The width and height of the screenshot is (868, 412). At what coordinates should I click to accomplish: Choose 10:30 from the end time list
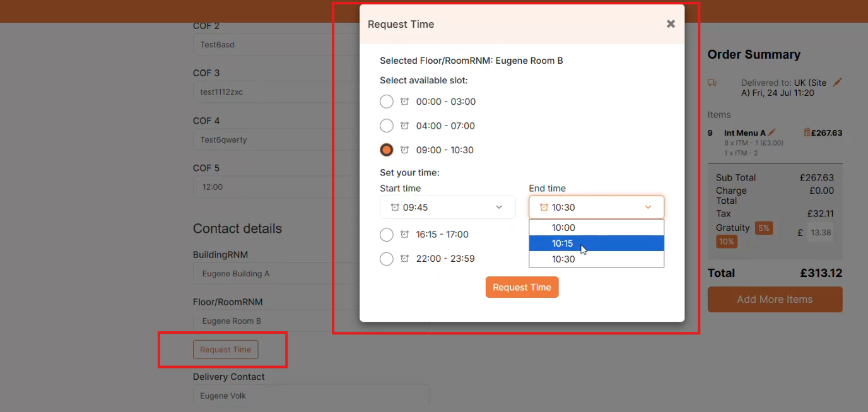click(x=596, y=259)
